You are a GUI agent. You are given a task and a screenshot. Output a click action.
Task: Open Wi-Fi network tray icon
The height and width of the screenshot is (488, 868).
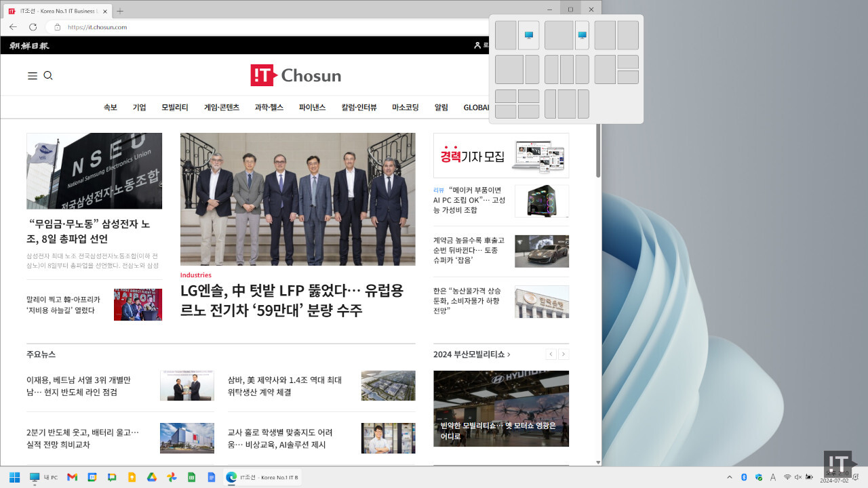[x=787, y=477]
